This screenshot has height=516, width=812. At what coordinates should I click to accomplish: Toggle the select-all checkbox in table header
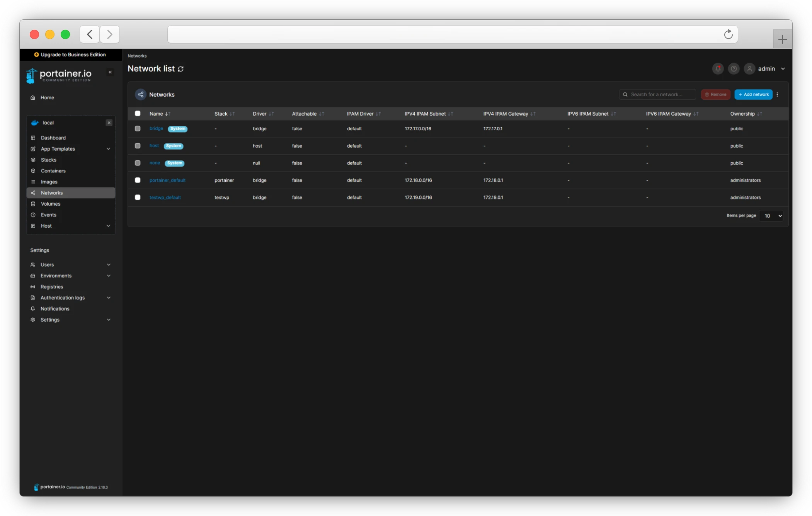138,113
